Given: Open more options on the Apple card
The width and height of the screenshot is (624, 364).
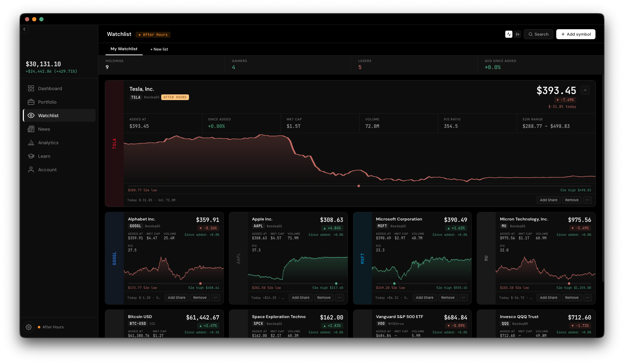Looking at the screenshot, I should [339, 298].
